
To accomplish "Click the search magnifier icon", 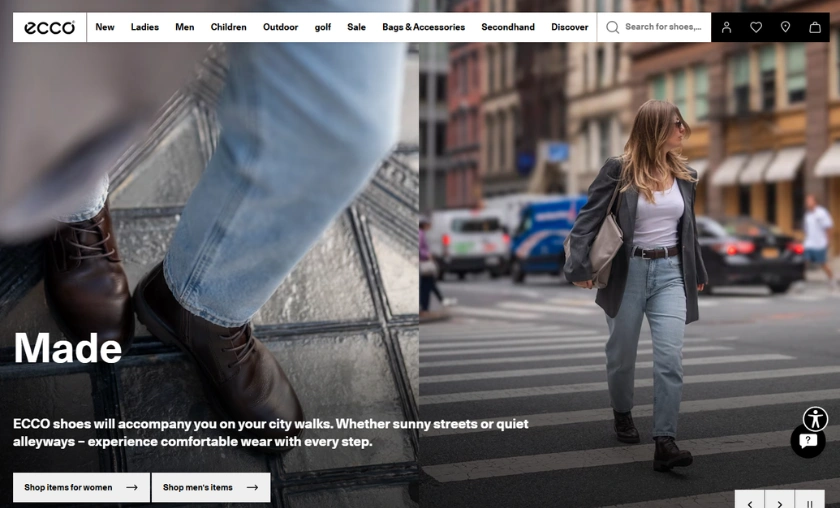I will pos(612,27).
